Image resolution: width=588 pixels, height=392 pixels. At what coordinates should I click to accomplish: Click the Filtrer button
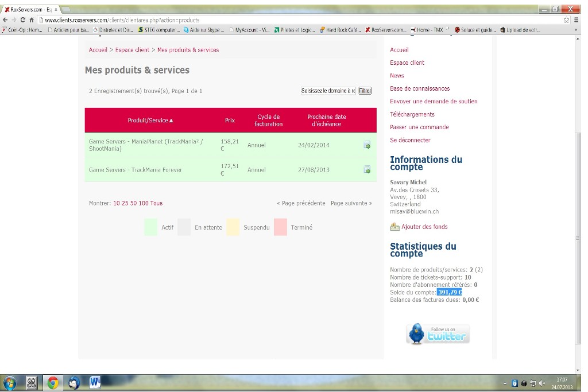pyautogui.click(x=365, y=91)
